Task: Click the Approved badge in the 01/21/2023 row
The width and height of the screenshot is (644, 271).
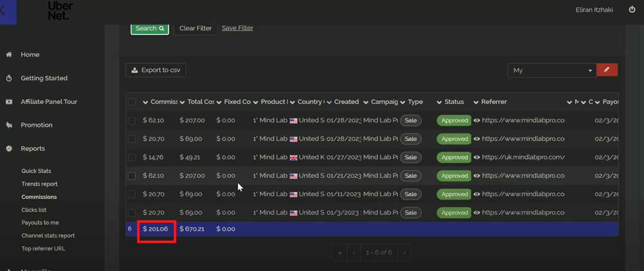Action: coord(455,176)
